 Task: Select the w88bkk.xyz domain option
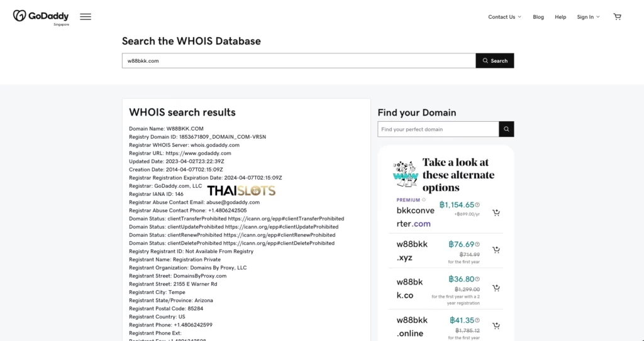coord(412,251)
